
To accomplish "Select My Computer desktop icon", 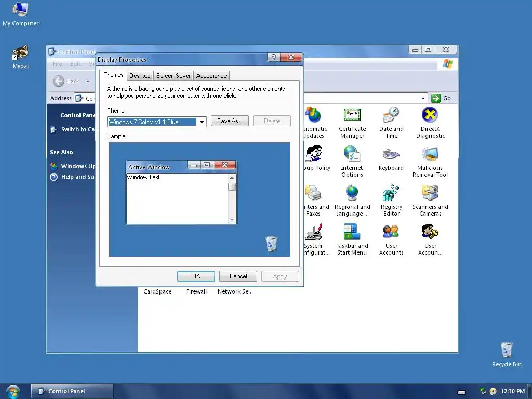I will [20, 14].
